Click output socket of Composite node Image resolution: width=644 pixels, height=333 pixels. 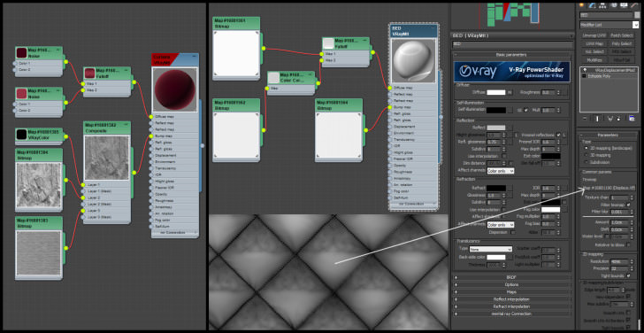(134, 173)
